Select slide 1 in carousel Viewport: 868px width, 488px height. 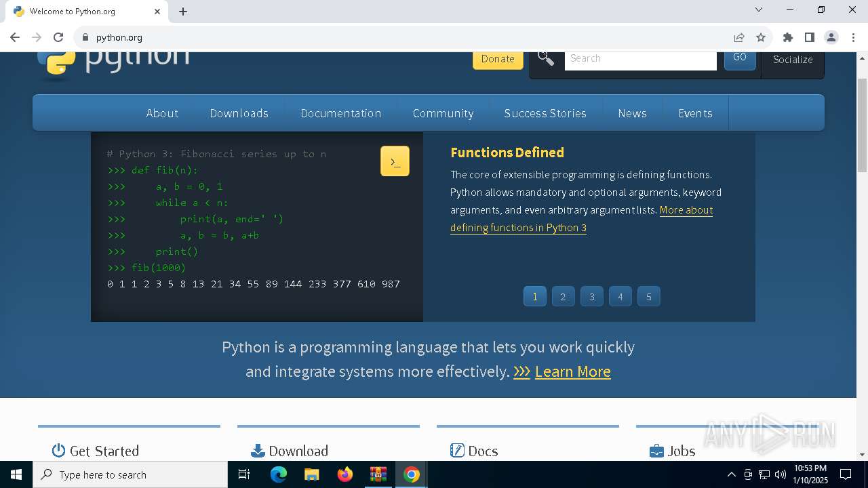(535, 296)
